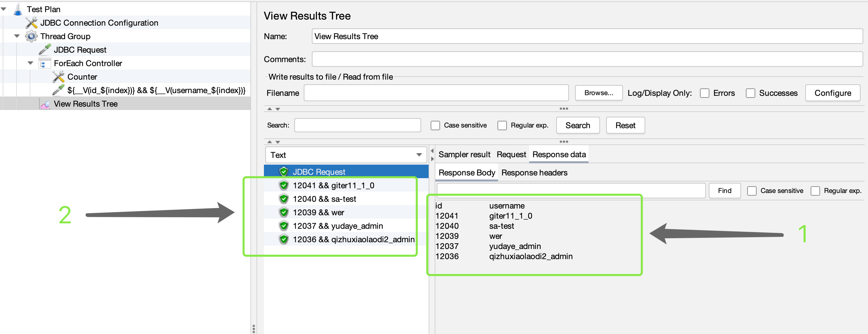Click the Configure button
The image size is (868, 334).
833,93
